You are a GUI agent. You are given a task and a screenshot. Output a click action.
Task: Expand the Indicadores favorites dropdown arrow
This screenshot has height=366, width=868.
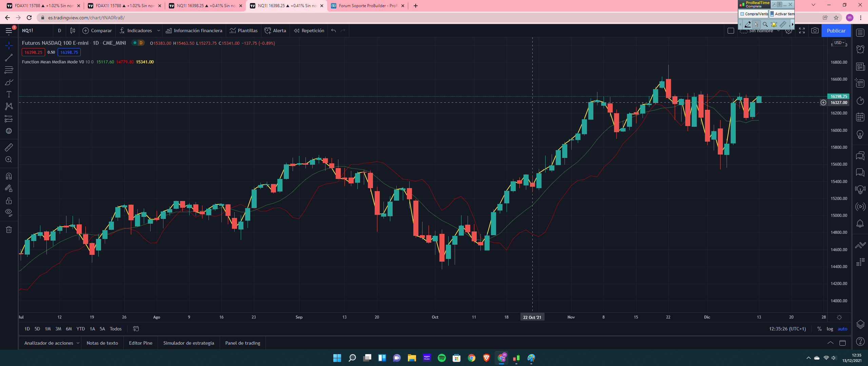coord(158,30)
